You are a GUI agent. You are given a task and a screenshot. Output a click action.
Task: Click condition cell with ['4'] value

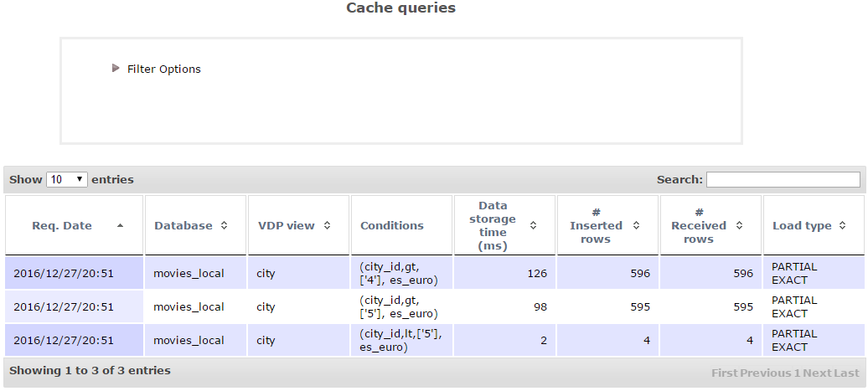pos(402,273)
